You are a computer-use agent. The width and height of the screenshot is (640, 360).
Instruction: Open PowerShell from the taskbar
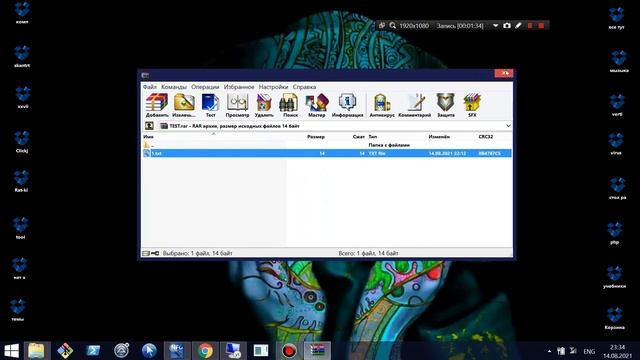click(93, 351)
